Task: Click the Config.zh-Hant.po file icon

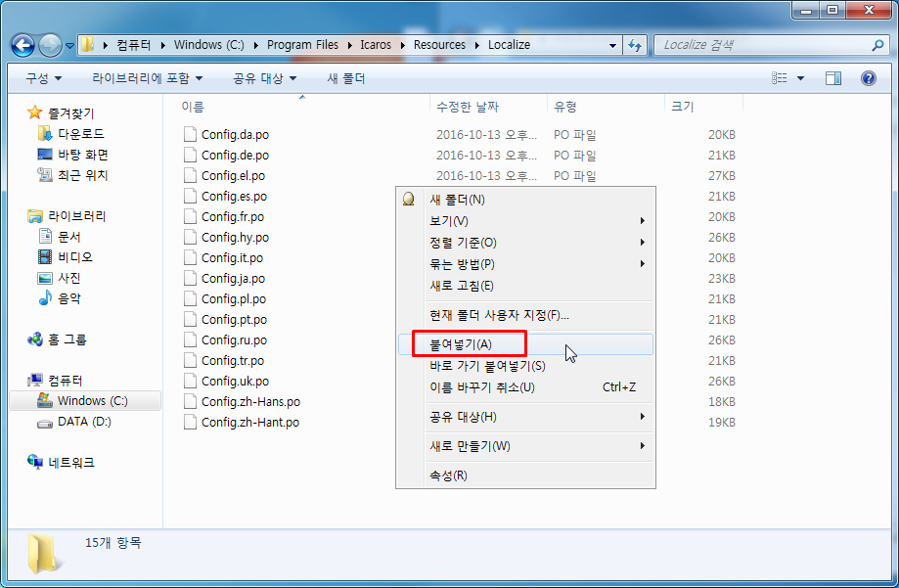Action: pyautogui.click(x=191, y=423)
